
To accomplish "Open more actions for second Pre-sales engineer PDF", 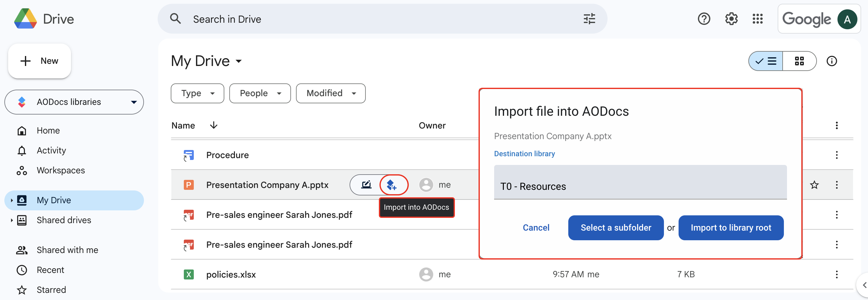I will [837, 244].
